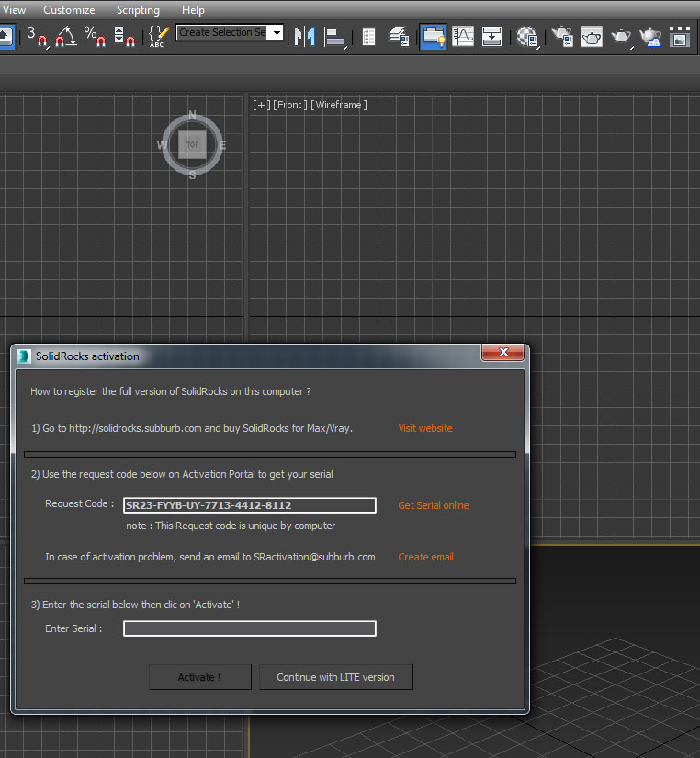Select the Align tool
The height and width of the screenshot is (758, 700).
coord(335,36)
